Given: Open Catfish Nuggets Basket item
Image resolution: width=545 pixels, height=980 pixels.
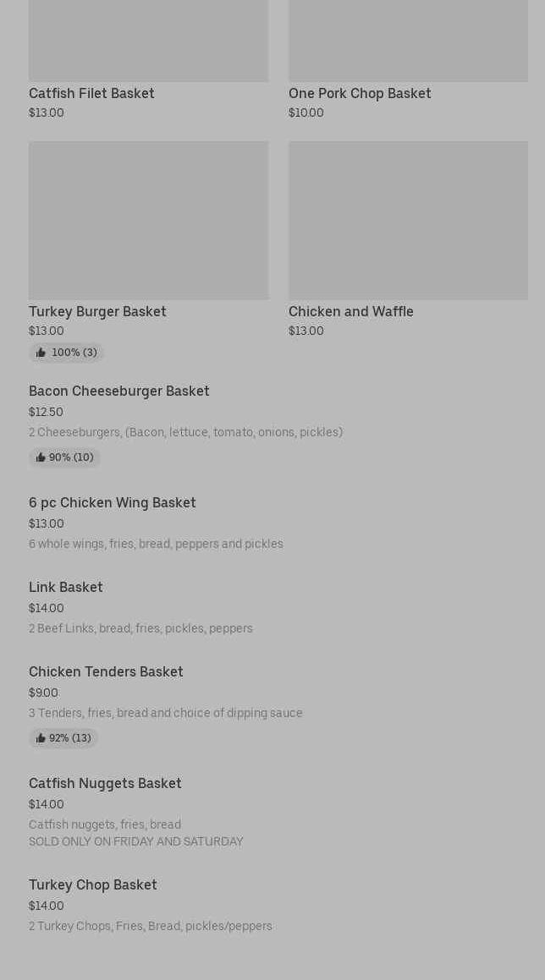Looking at the screenshot, I should pyautogui.click(x=105, y=783).
